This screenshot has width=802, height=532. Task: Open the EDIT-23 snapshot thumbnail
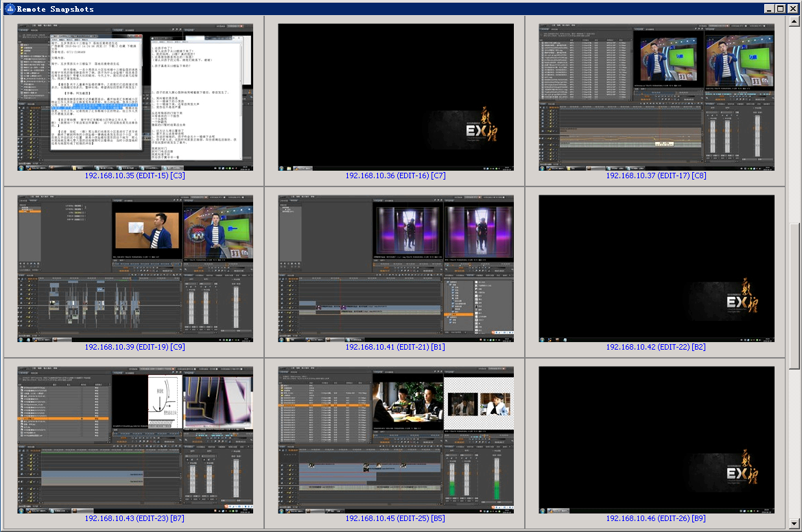(x=135, y=439)
